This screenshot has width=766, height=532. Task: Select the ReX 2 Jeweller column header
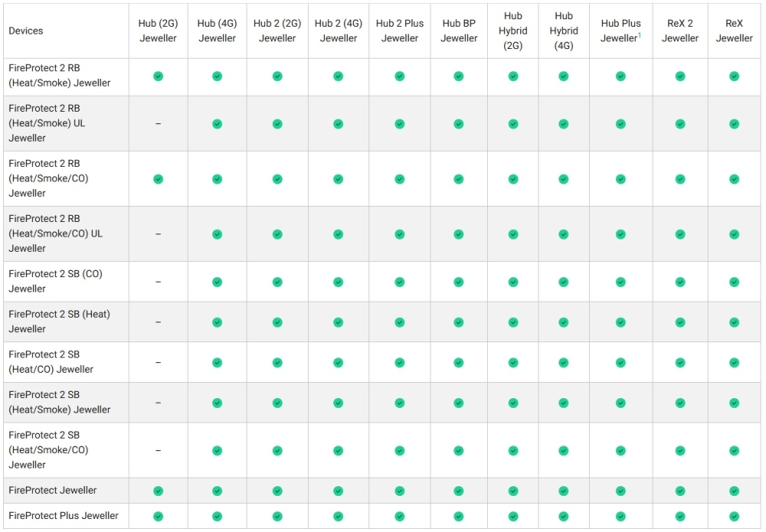click(x=679, y=31)
